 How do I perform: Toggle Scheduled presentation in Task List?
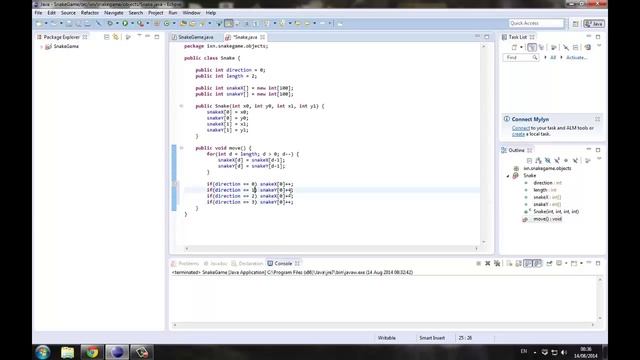click(x=541, y=48)
